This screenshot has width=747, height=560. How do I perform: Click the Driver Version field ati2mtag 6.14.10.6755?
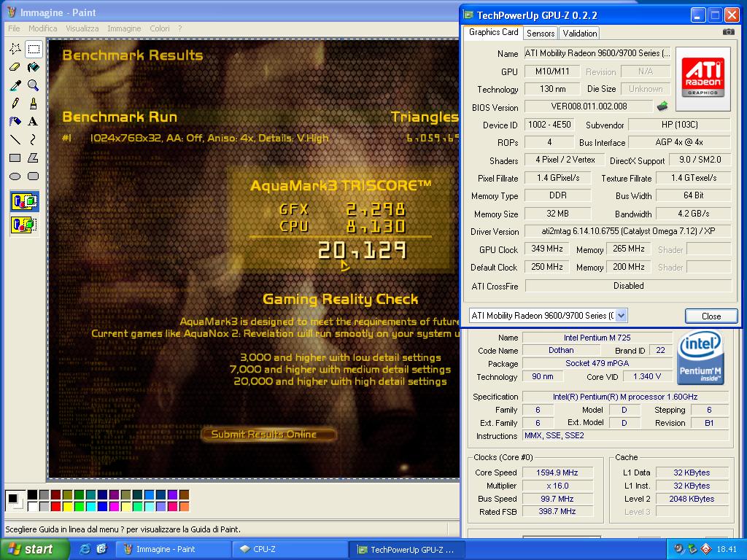[x=628, y=231]
